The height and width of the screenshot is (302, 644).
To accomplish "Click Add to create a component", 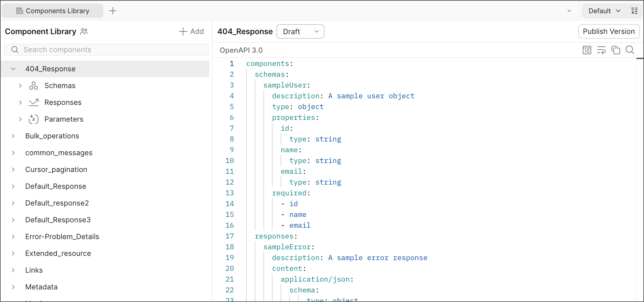I will pyautogui.click(x=191, y=31).
